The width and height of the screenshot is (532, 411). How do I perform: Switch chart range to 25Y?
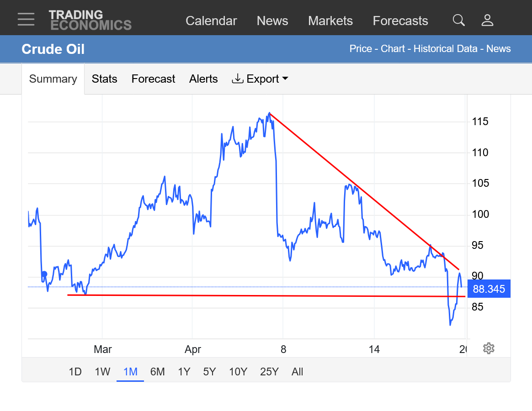pyautogui.click(x=269, y=372)
